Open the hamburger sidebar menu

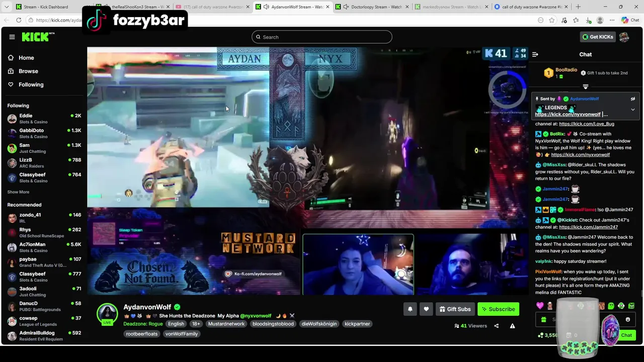[x=12, y=37]
